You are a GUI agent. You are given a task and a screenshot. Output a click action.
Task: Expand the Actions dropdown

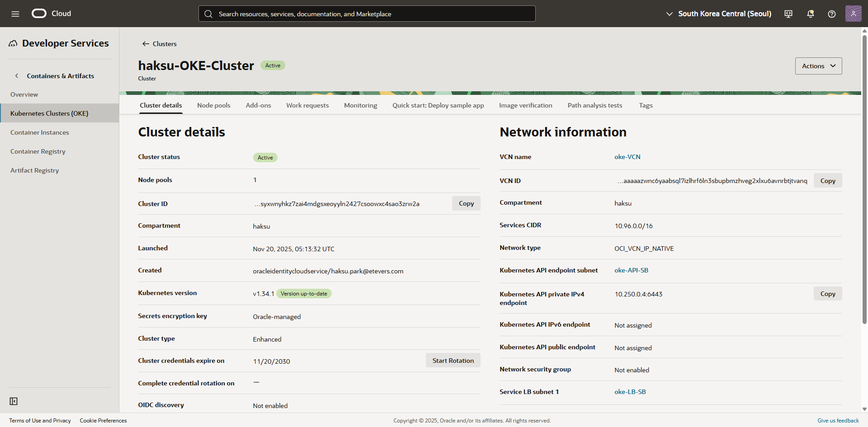[818, 66]
